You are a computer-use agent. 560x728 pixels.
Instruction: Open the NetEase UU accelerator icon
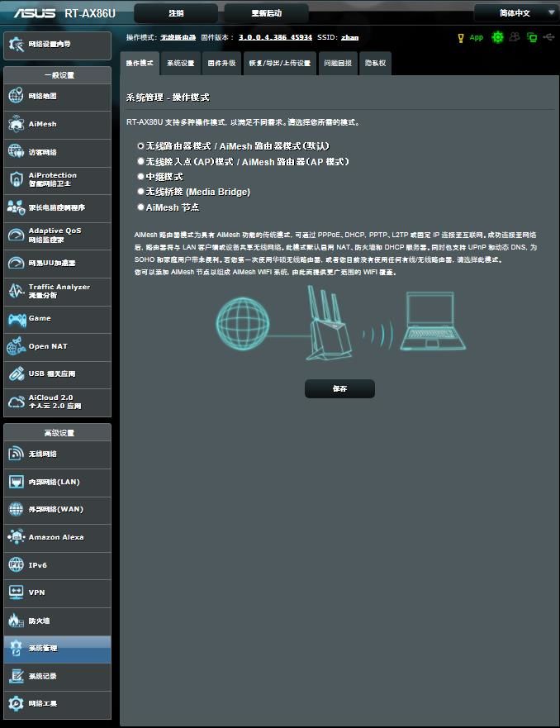[17, 263]
